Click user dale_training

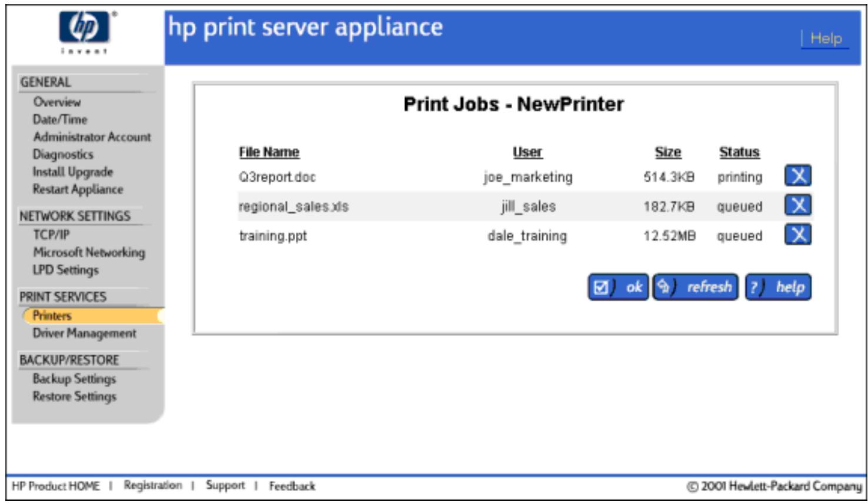[527, 236]
